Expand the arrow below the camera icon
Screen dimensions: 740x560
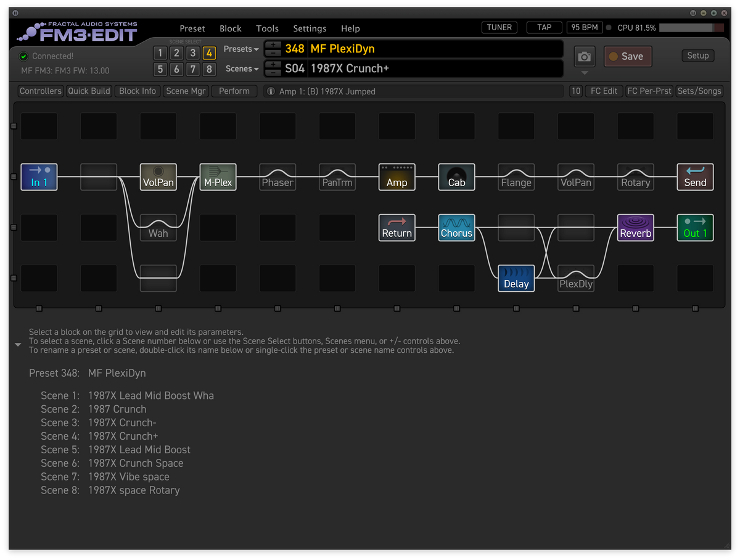pos(584,73)
